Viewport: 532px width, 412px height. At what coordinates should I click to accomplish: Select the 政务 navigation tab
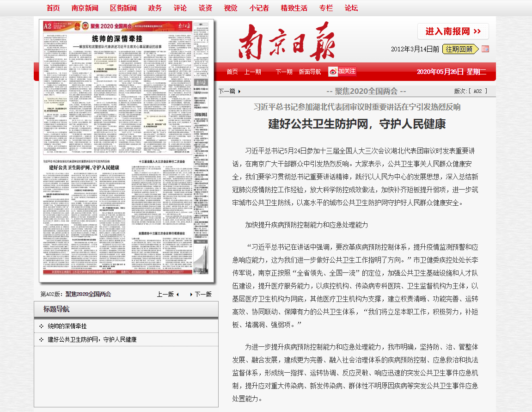[x=155, y=7]
